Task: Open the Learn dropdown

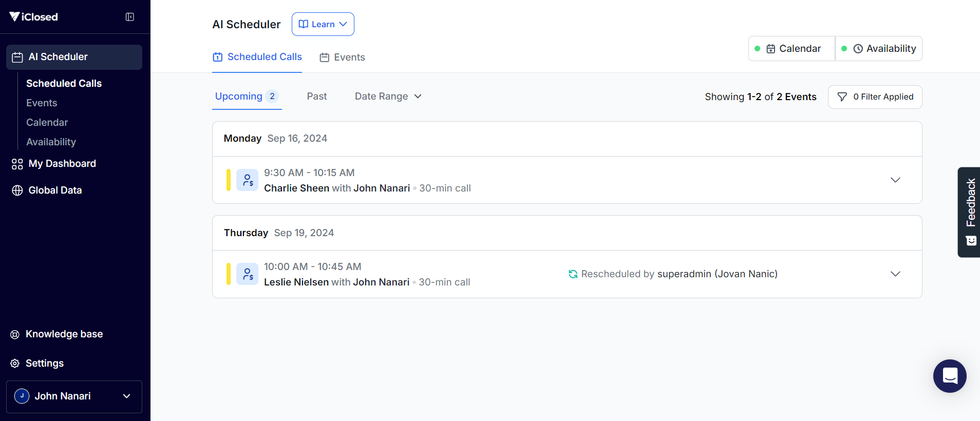Action: coord(323,24)
